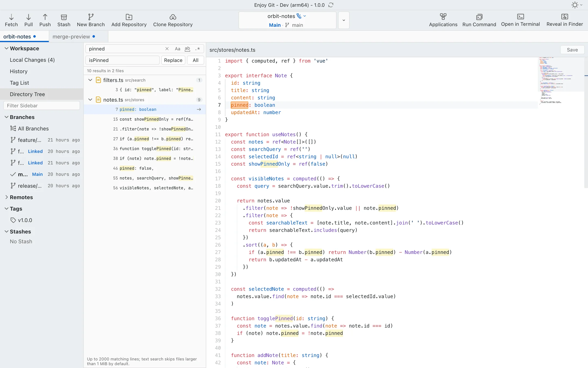
Task: Click the Run Command icon
Action: click(479, 17)
